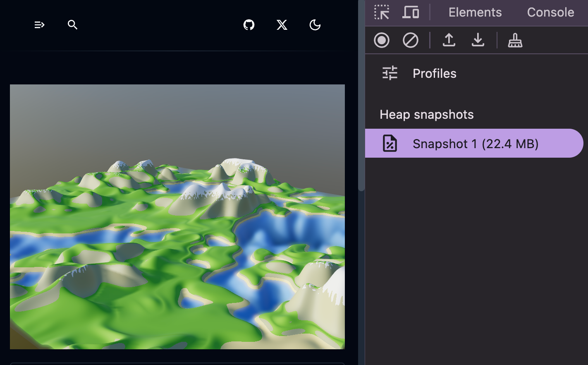Image resolution: width=588 pixels, height=365 pixels.
Task: Click the search magnifier icon
Action: point(73,25)
